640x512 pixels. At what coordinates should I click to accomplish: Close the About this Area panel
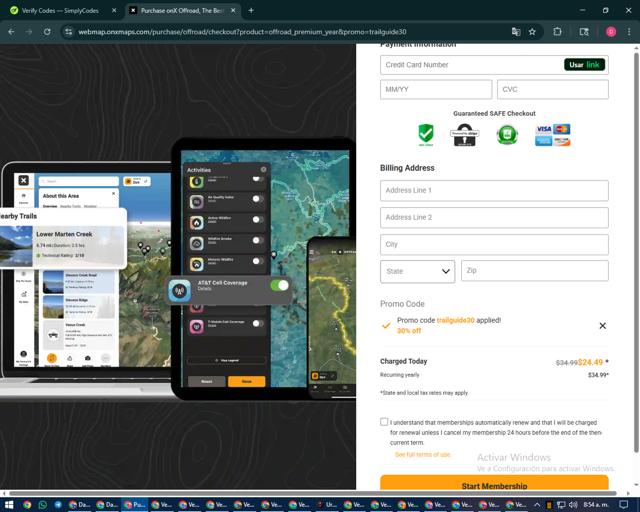(x=113, y=194)
